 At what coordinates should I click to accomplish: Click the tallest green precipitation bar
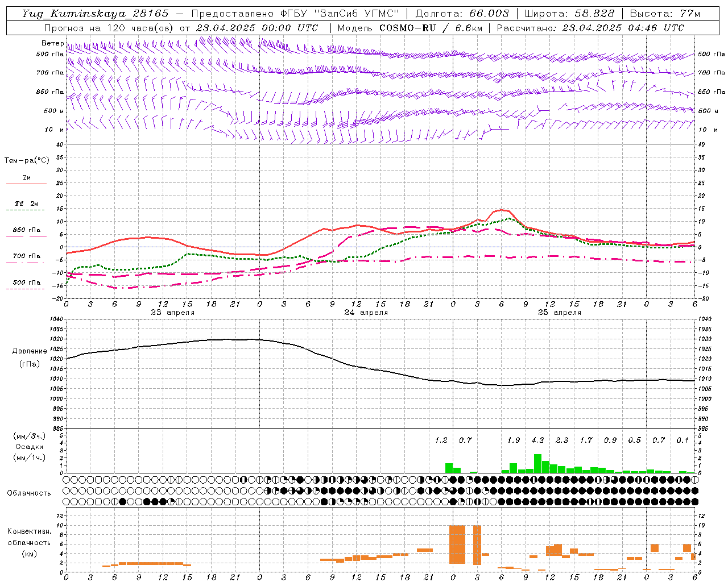click(537, 463)
